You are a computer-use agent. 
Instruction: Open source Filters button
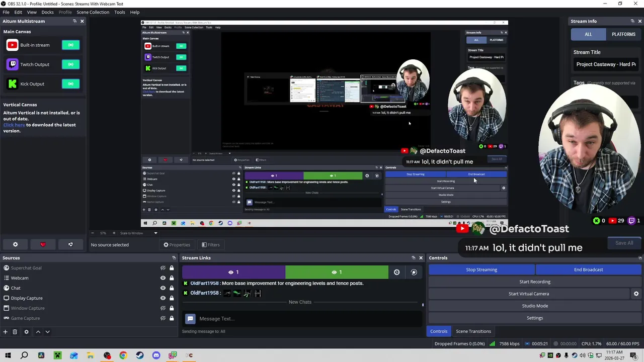[210, 245]
